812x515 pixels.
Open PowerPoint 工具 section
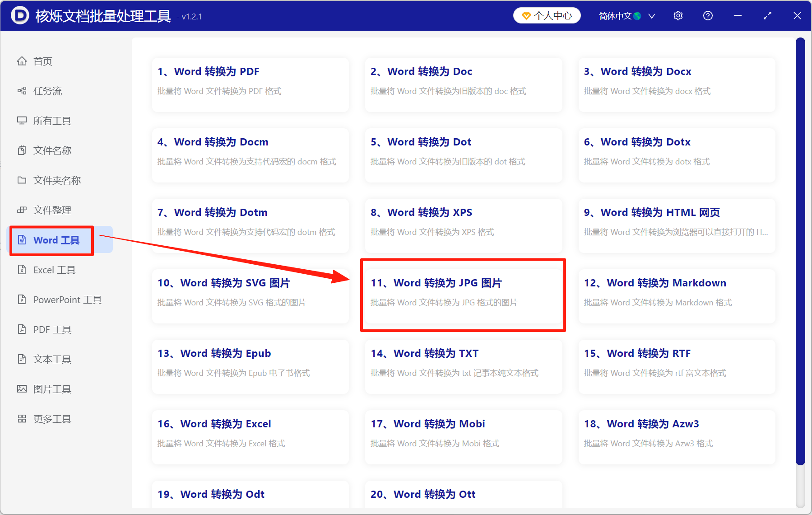pos(67,300)
